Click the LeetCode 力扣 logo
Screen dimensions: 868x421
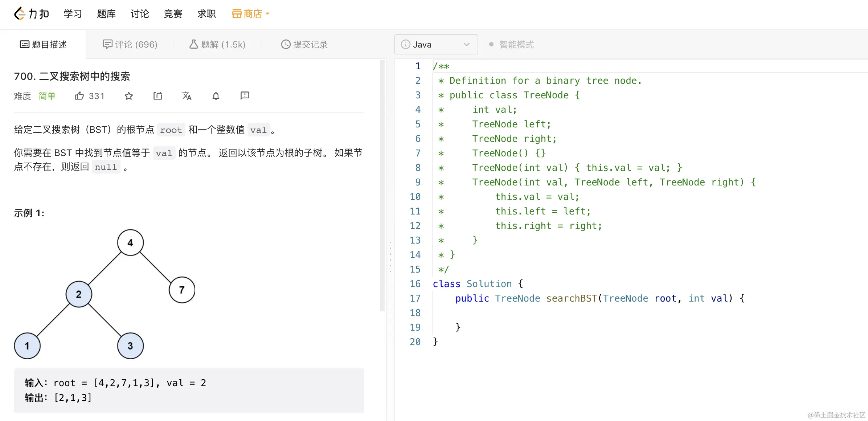pos(31,14)
